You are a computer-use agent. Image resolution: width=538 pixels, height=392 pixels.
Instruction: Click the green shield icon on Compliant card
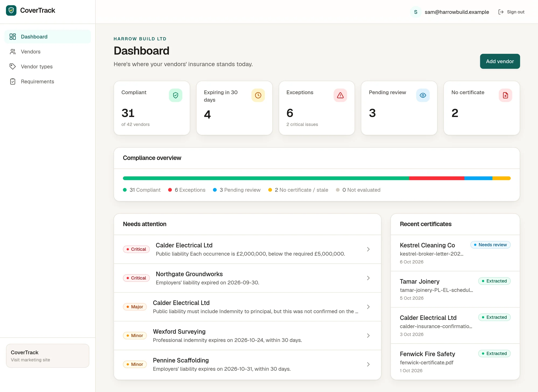pyautogui.click(x=176, y=95)
